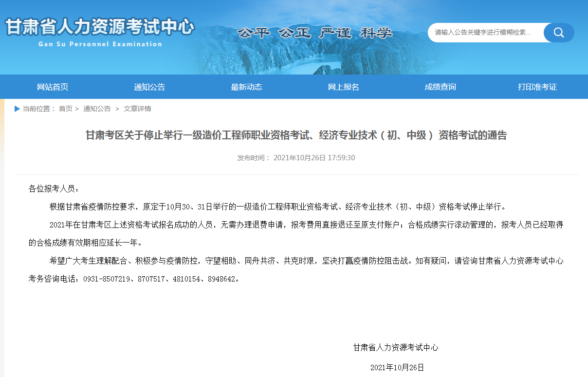Viewport: 588px width, 377px height.
Task: Focus the announcement keyword search field
Action: tap(486, 33)
